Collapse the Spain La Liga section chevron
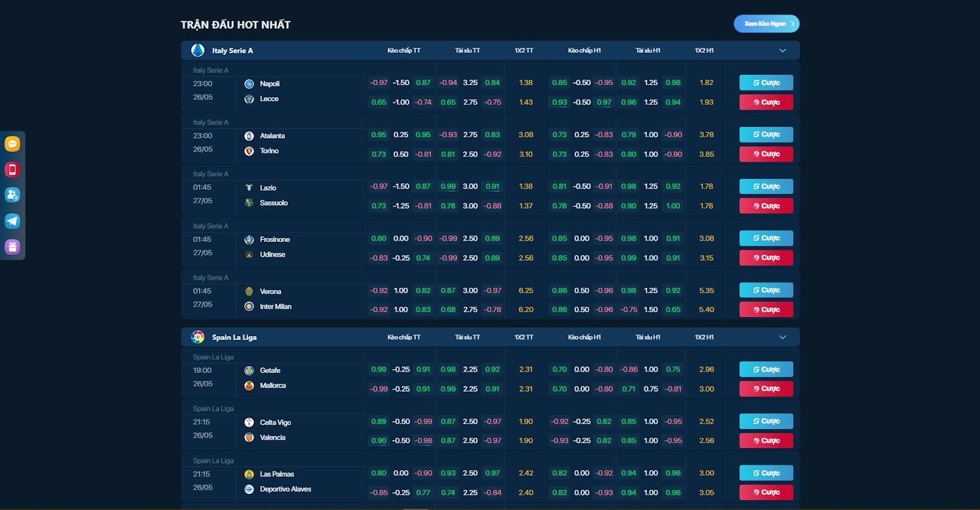Screen dimensions: 980x510 [783, 337]
